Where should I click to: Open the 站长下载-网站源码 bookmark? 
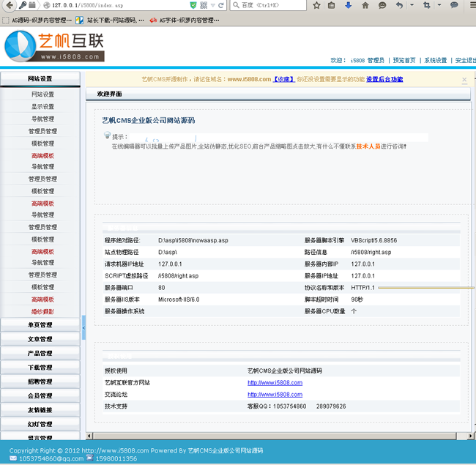point(110,21)
